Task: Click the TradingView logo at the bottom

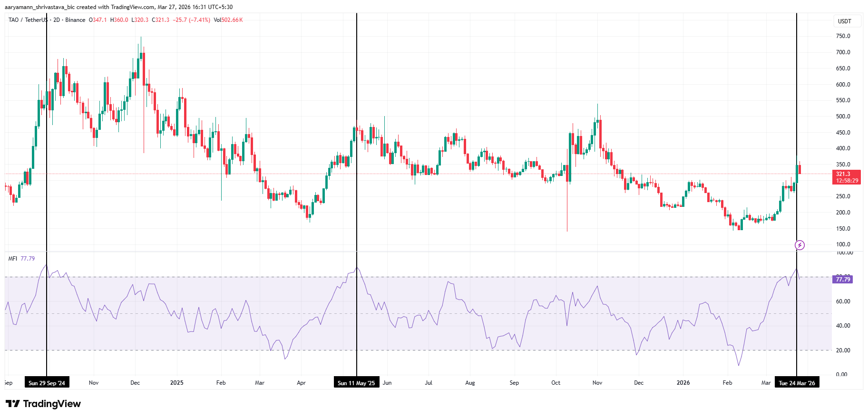Action: click(x=43, y=404)
